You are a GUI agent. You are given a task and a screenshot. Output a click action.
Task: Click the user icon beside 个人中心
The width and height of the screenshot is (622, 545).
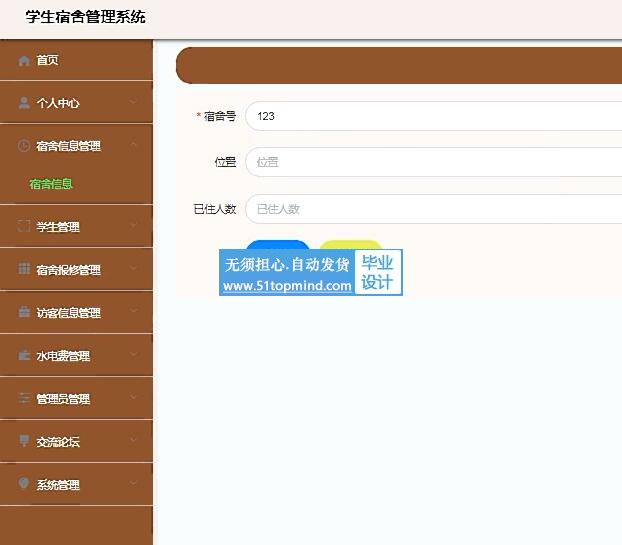coord(24,103)
